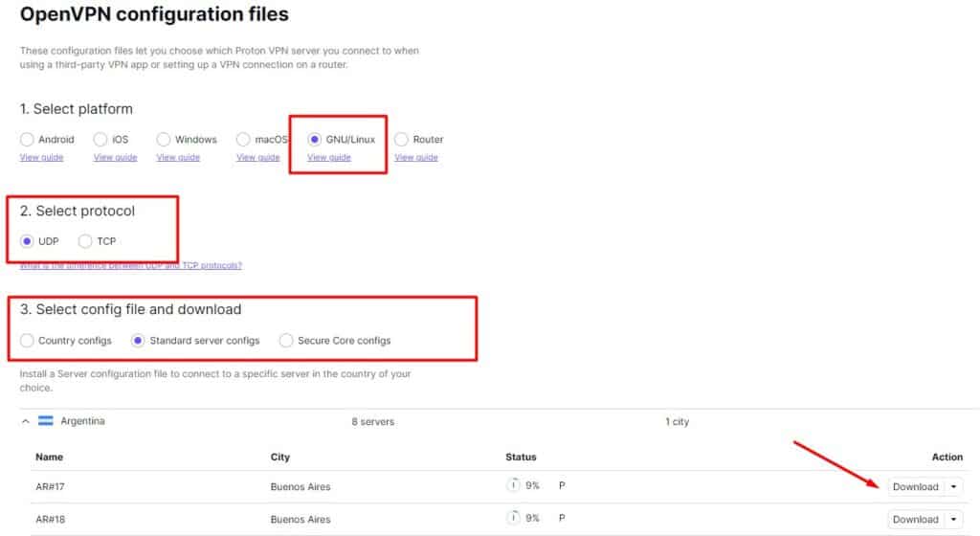Click the Argentina flag icon
Image resolution: width=980 pixels, height=536 pixels.
pyautogui.click(x=46, y=421)
